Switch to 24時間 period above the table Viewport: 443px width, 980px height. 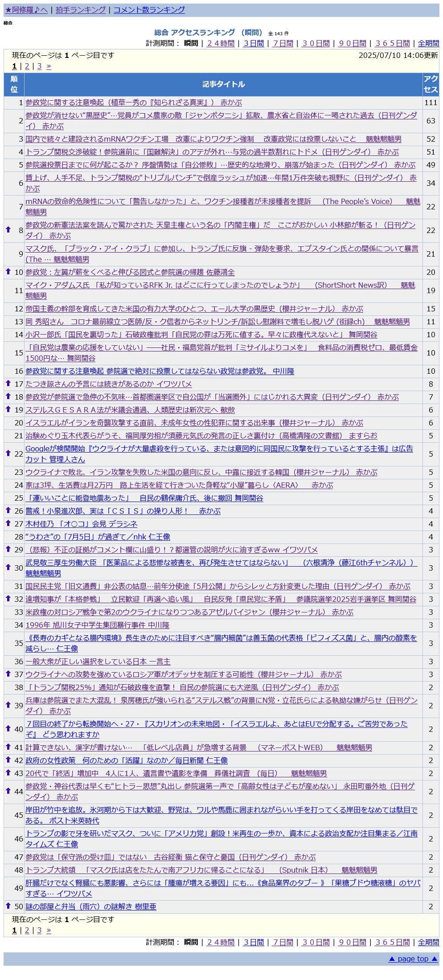click(221, 43)
